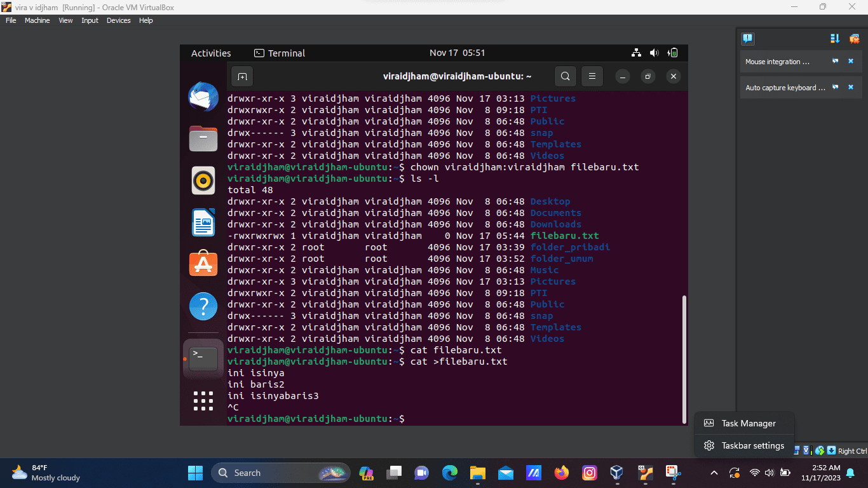The height and width of the screenshot is (488, 868).
Task: Open Ubuntu Software from the dock
Action: pyautogui.click(x=203, y=264)
